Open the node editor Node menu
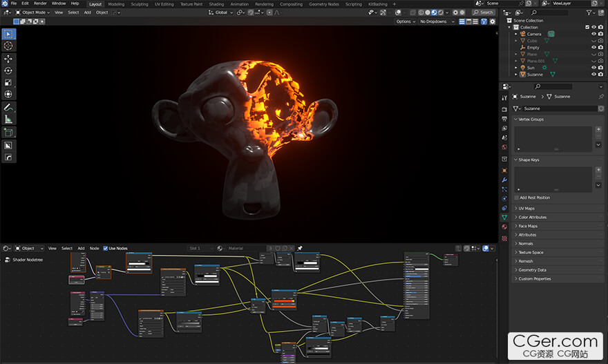This screenshot has width=608, height=364. 94,248
